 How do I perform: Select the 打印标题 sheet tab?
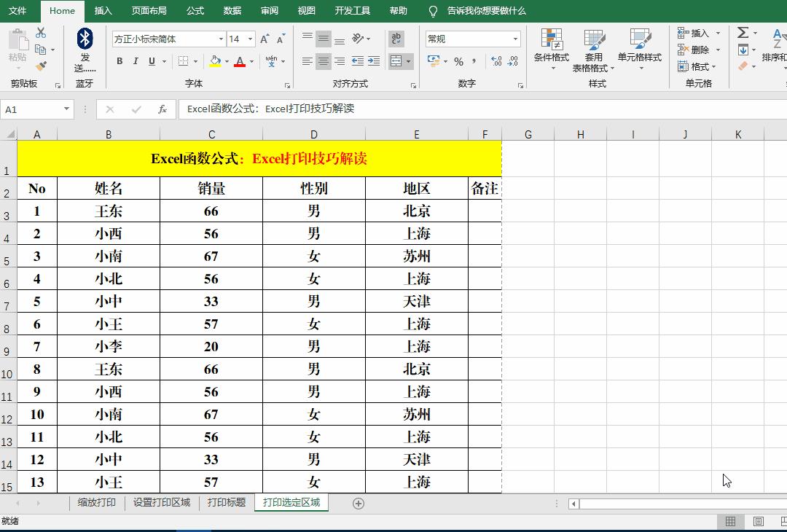pos(227,502)
